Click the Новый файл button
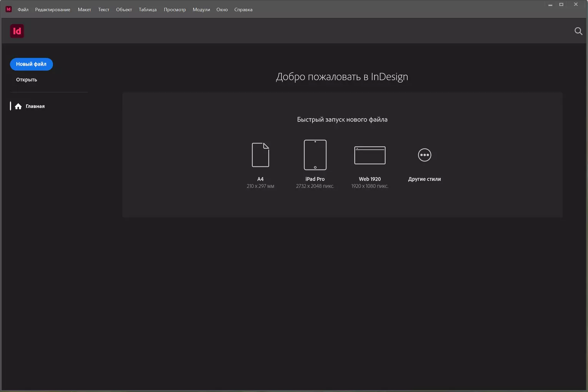588x392 pixels. [31, 64]
